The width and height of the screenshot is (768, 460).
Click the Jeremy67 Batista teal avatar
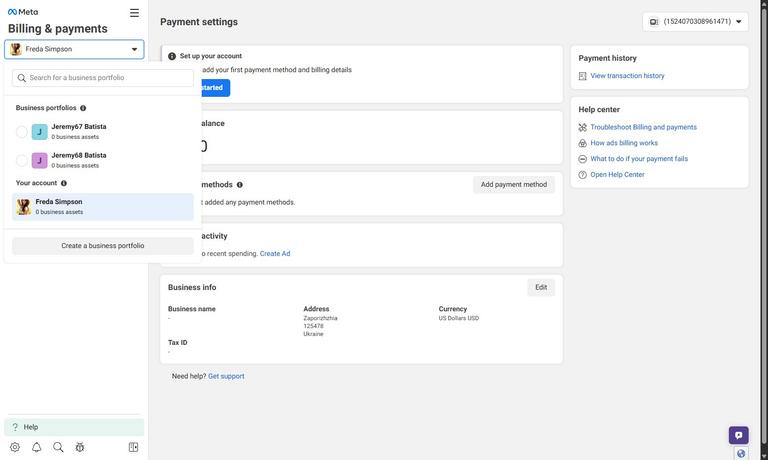40,132
